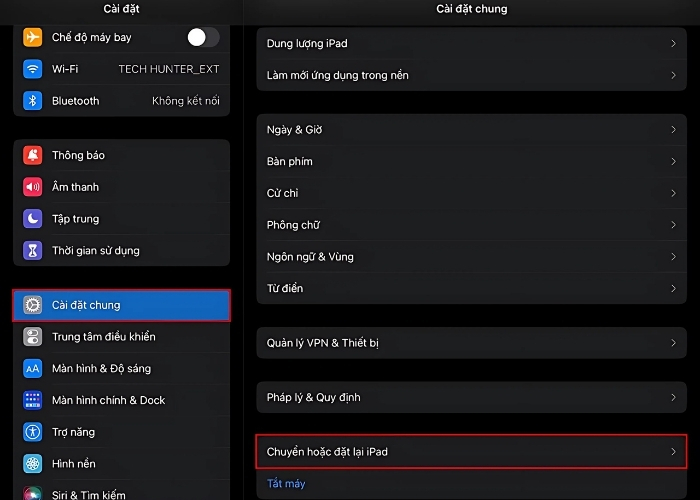Open Màn hình & Độ sáng settings
Image resolution: width=700 pixels, height=500 pixels.
coord(101,369)
